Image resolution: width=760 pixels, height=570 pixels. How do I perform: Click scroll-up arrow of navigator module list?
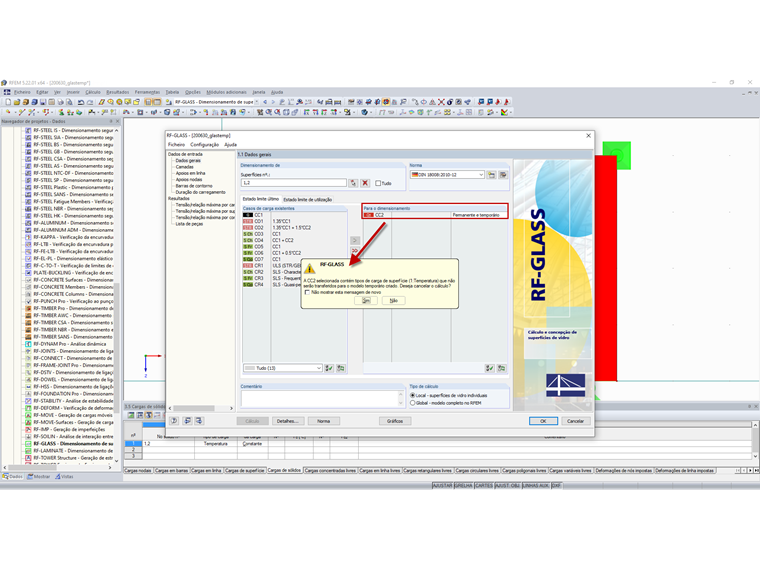117,130
